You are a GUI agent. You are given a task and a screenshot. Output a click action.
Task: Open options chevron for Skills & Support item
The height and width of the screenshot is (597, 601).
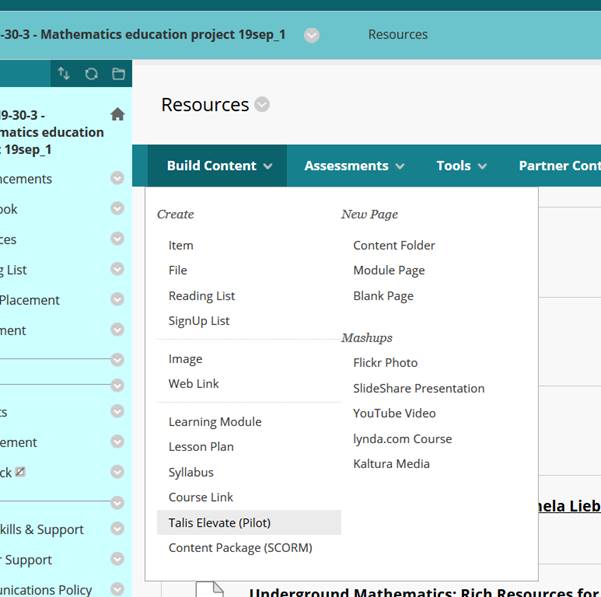(117, 529)
